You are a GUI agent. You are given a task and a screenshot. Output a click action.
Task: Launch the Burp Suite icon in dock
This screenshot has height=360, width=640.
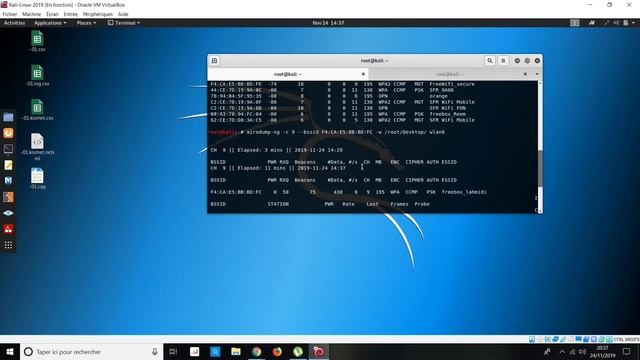click(8, 197)
